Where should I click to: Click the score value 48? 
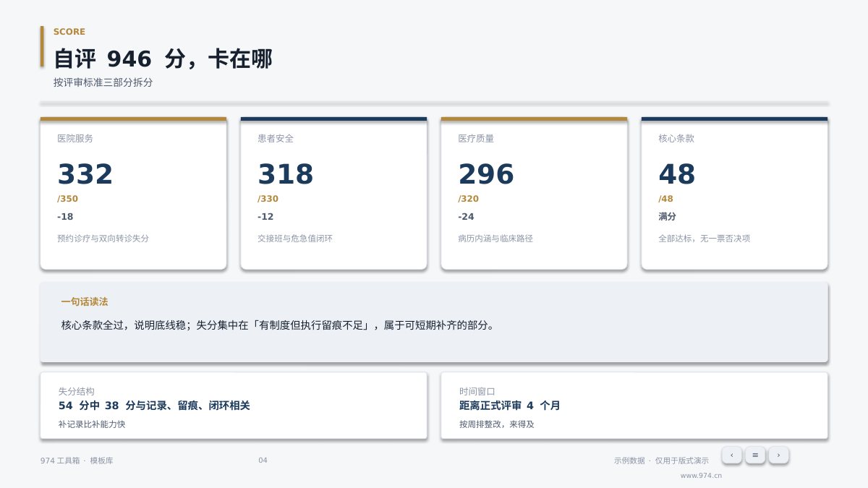pos(677,174)
